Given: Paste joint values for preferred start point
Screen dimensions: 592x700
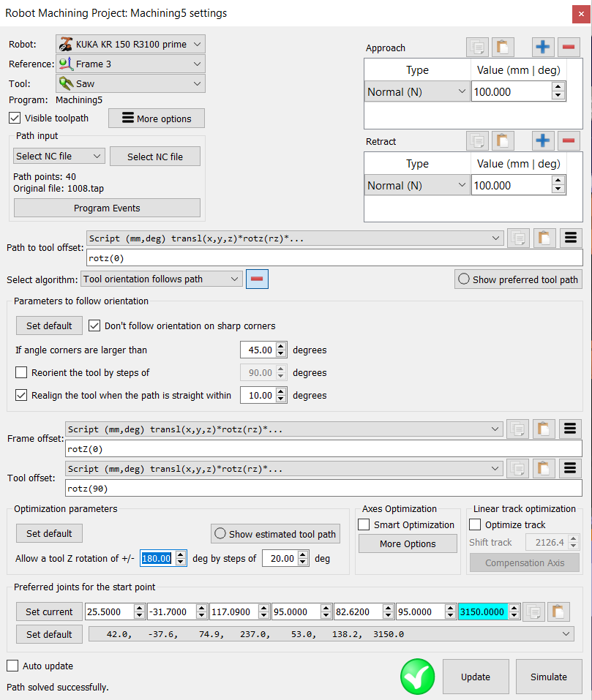Looking at the screenshot, I should [558, 611].
